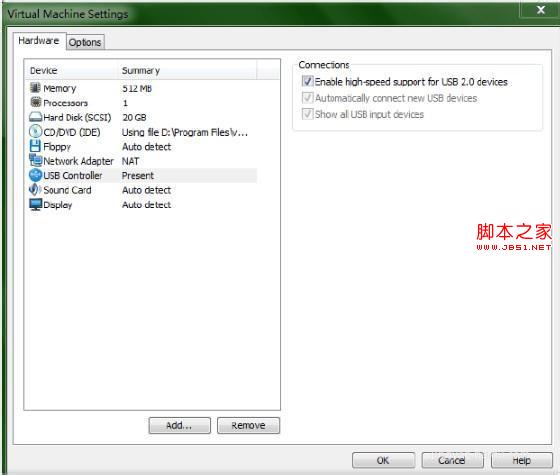
Task: Toggle Show all USB input devices
Action: point(308,114)
